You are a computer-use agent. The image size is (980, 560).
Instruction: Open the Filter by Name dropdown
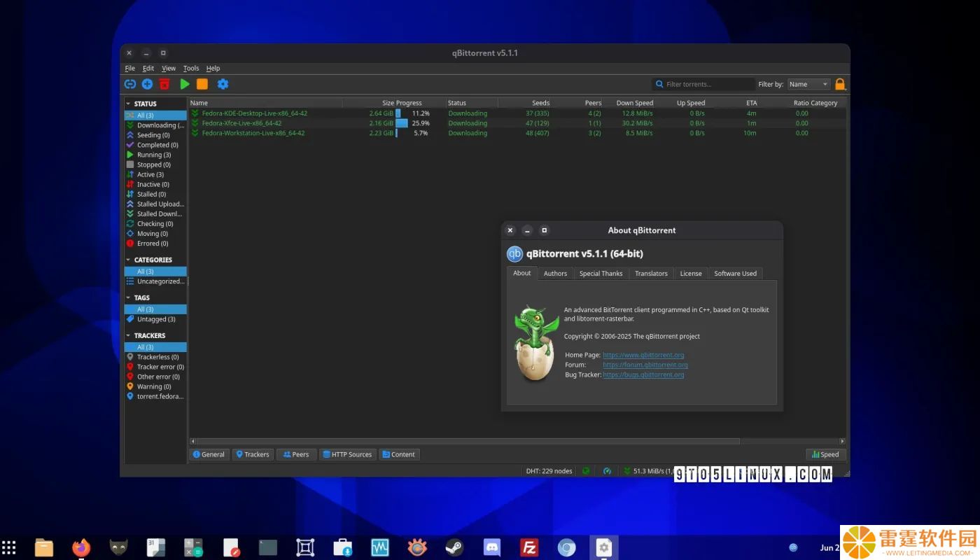click(808, 84)
